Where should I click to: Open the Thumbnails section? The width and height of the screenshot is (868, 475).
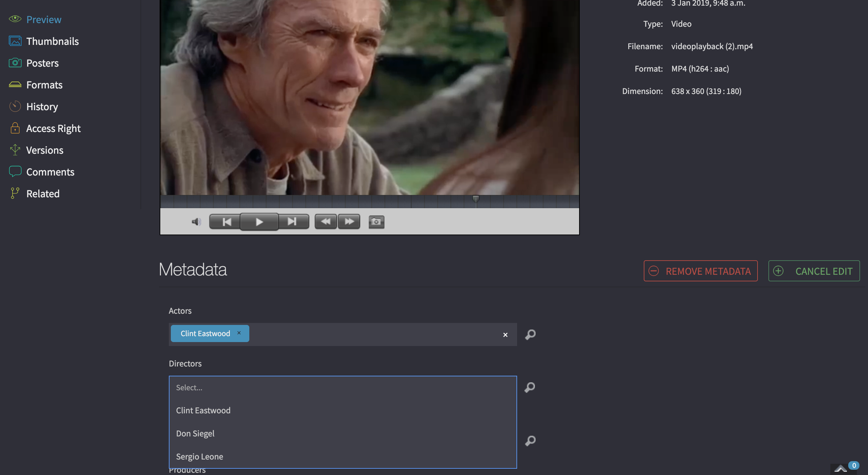pos(52,41)
